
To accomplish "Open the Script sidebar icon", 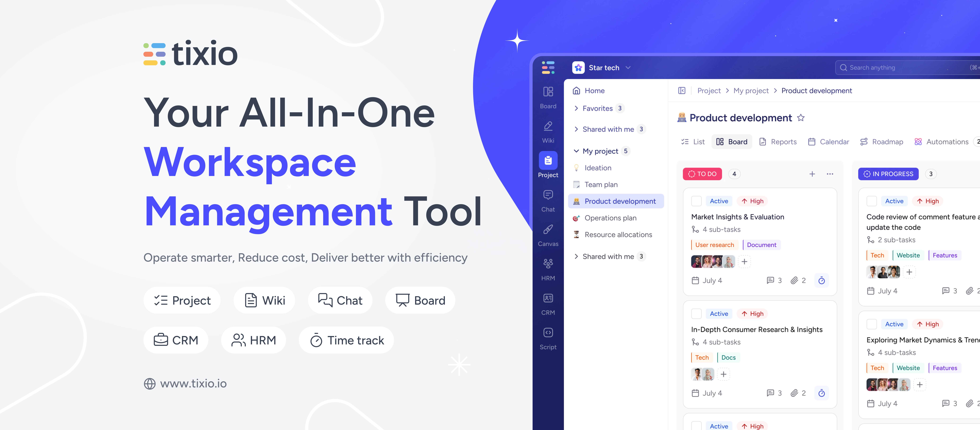I will coord(548,338).
